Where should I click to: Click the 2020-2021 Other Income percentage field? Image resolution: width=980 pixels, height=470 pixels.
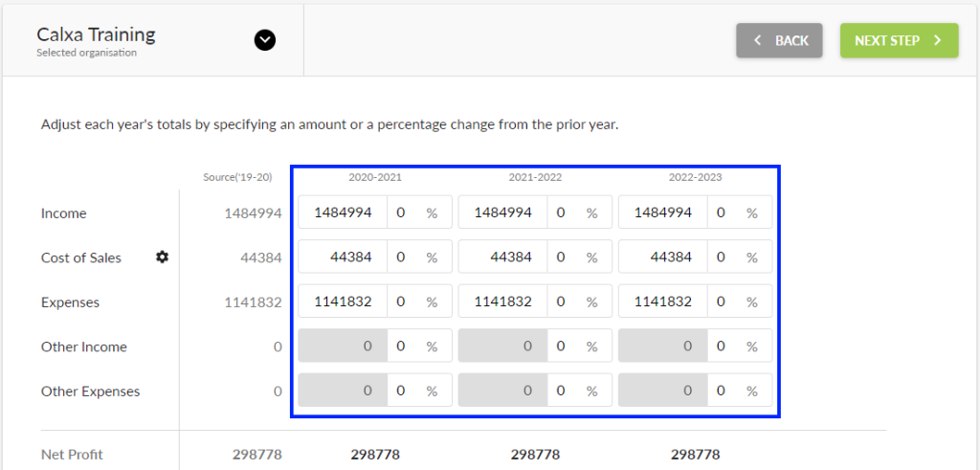(402, 347)
